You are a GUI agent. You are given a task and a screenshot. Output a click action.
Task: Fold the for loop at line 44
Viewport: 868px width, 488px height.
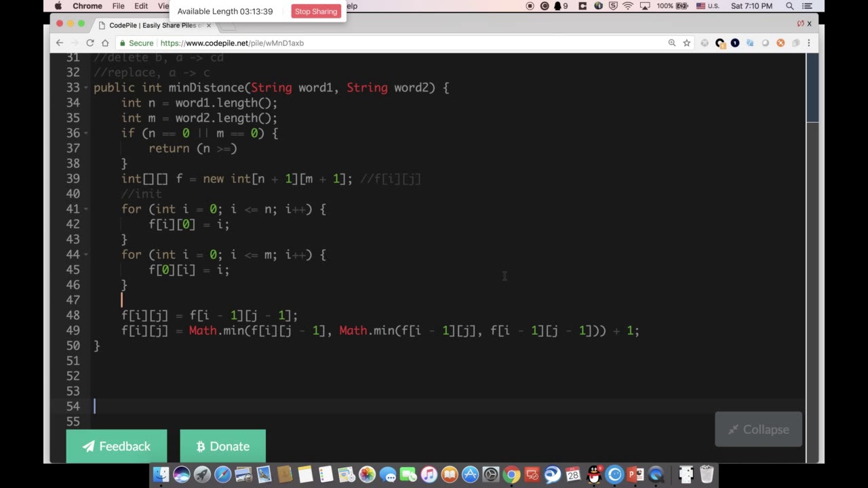[x=86, y=255]
